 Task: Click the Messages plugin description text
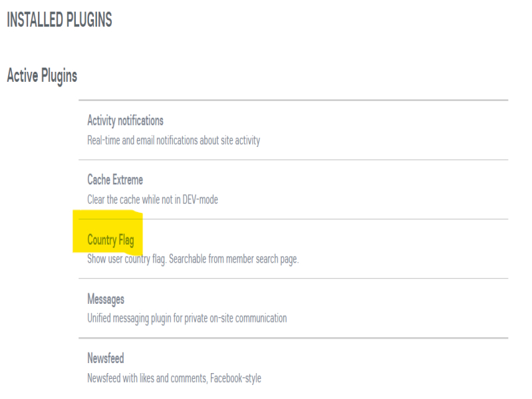pyautogui.click(x=187, y=319)
